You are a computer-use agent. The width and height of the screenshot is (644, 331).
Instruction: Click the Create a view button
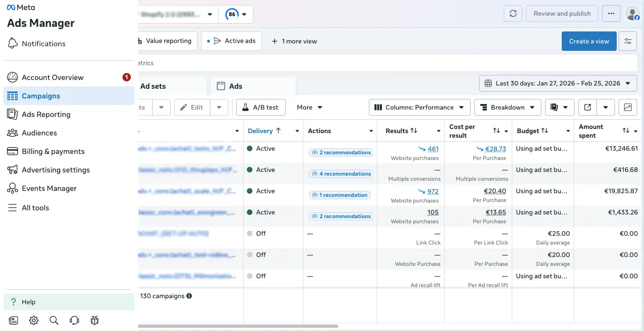click(589, 41)
